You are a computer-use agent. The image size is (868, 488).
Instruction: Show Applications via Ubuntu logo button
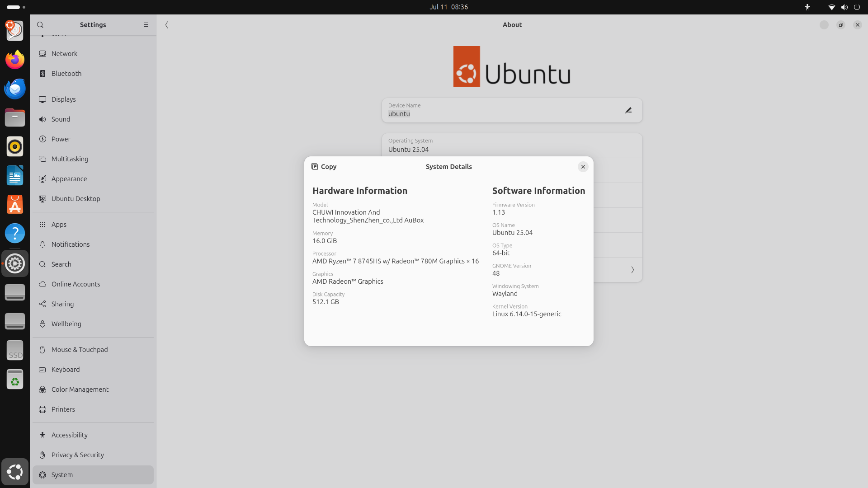point(15,472)
